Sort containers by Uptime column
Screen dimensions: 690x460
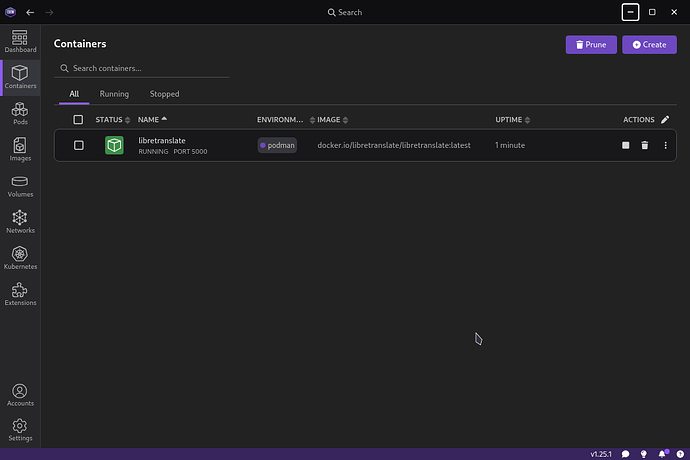[x=508, y=120]
